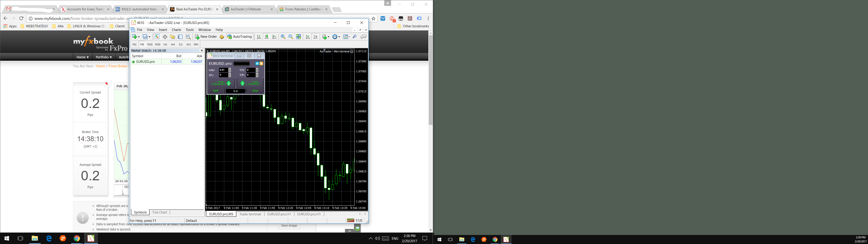Tile chart windows icon
This screenshot has height=244, width=868.
(x=299, y=37)
